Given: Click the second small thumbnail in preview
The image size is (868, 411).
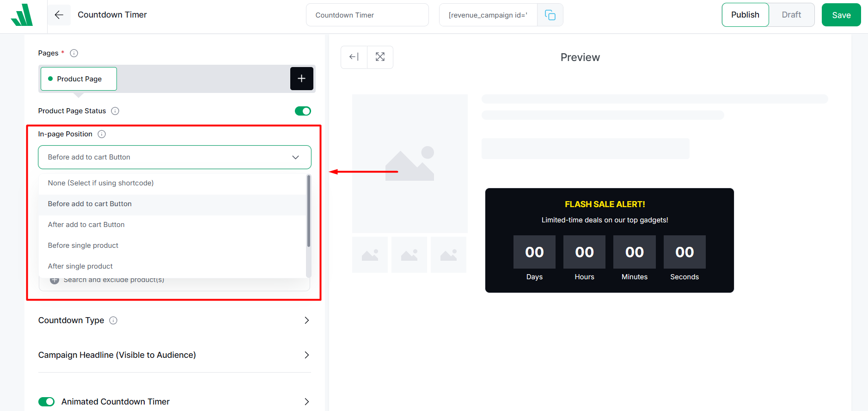Looking at the screenshot, I should 409,255.
